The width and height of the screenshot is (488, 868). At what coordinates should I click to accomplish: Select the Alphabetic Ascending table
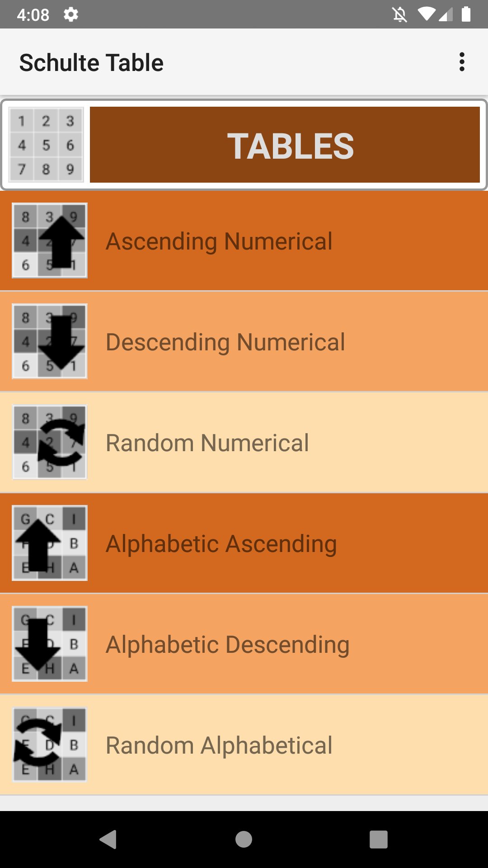(244, 542)
